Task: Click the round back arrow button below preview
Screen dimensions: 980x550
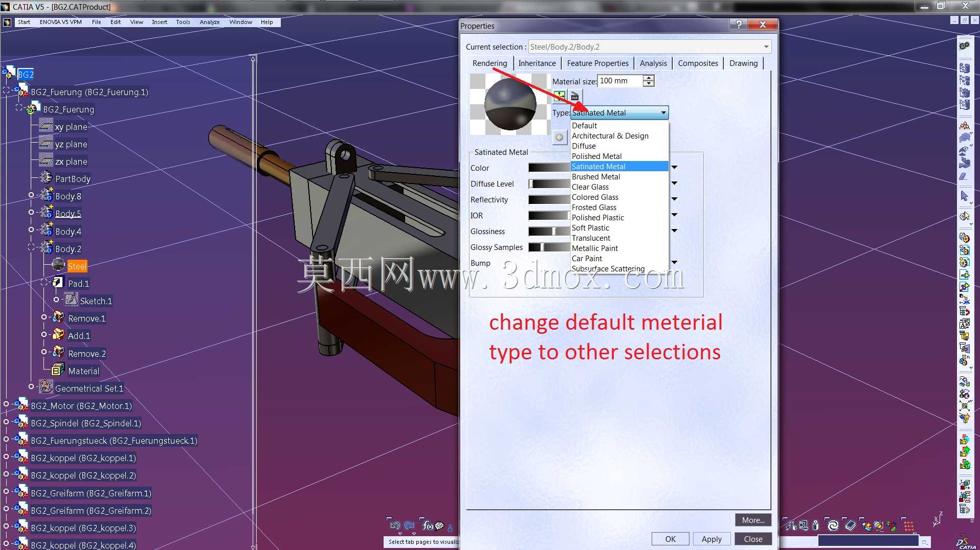Action: click(560, 137)
